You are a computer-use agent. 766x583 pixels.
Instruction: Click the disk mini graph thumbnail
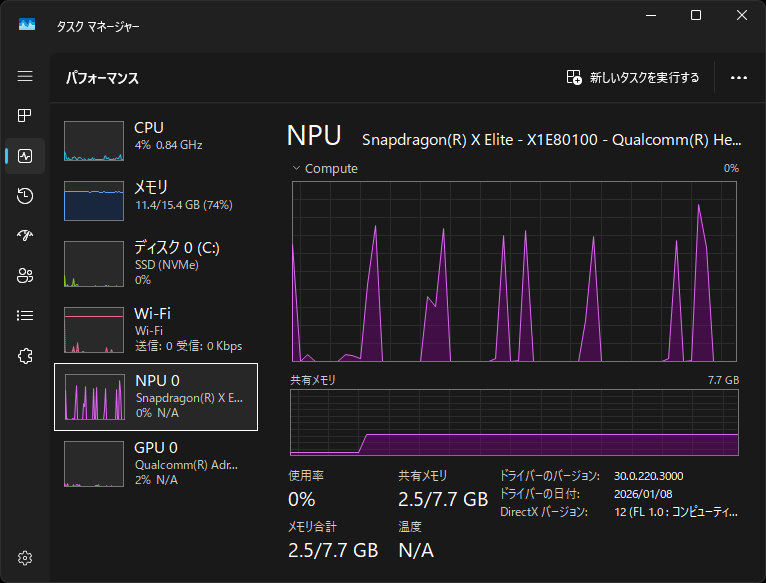[94, 264]
